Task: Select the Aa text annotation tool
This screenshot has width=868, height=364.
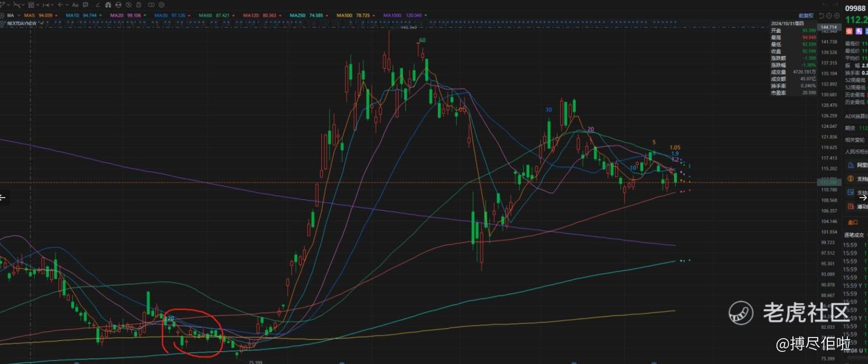Action: (75, 5)
